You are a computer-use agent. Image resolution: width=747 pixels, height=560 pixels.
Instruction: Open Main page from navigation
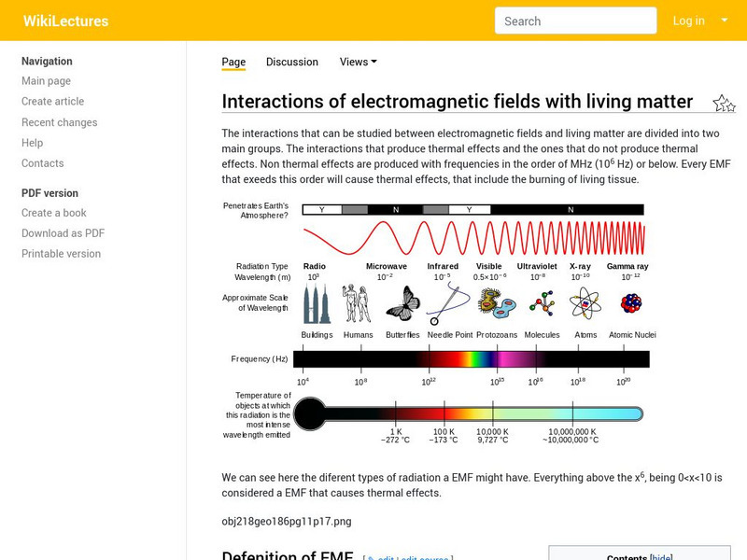[x=46, y=81]
